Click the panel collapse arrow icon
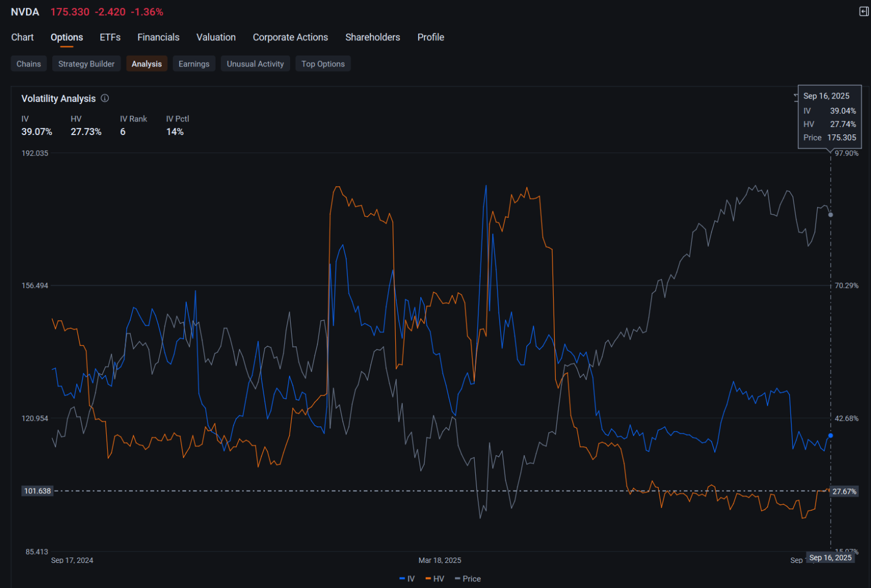 (863, 11)
